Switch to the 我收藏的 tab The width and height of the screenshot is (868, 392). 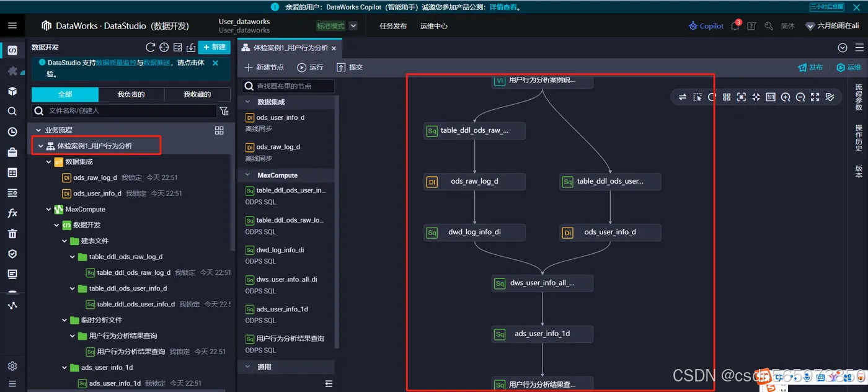click(x=198, y=94)
